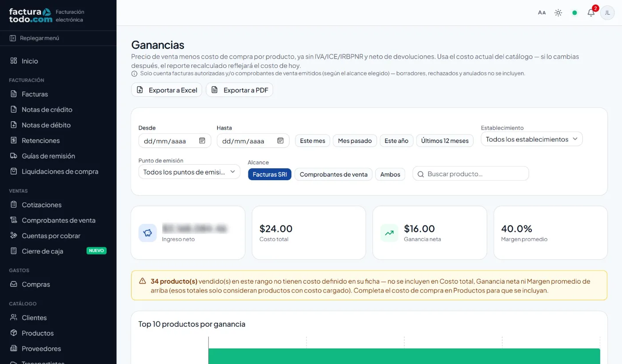Click the Hasta calendar picker icon
The width and height of the screenshot is (622, 364).
click(280, 141)
